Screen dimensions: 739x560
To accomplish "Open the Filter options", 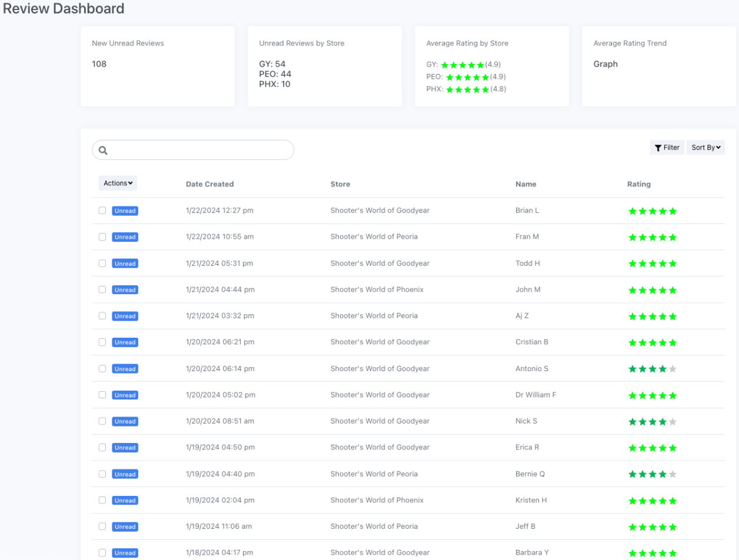I will tap(667, 148).
